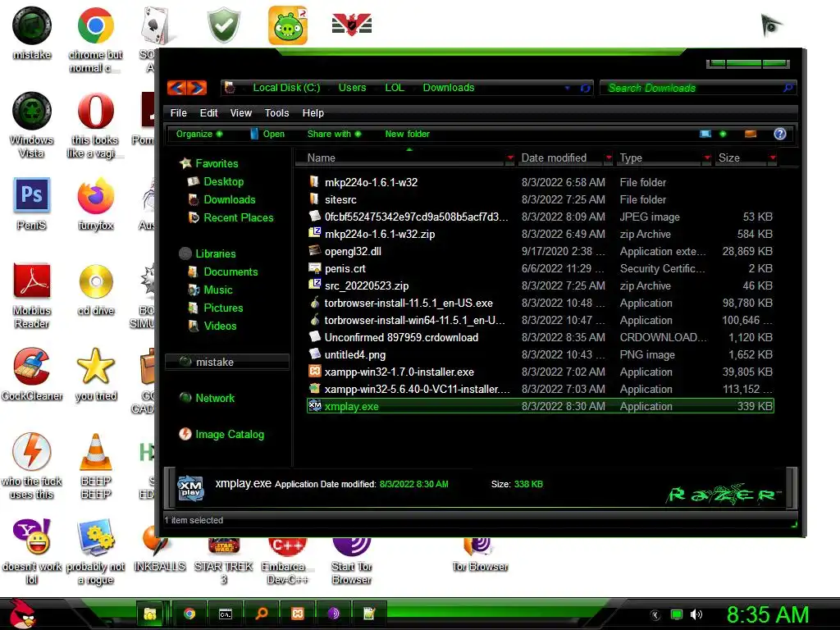Click the Open toolbar button
840x630 pixels.
(x=267, y=134)
